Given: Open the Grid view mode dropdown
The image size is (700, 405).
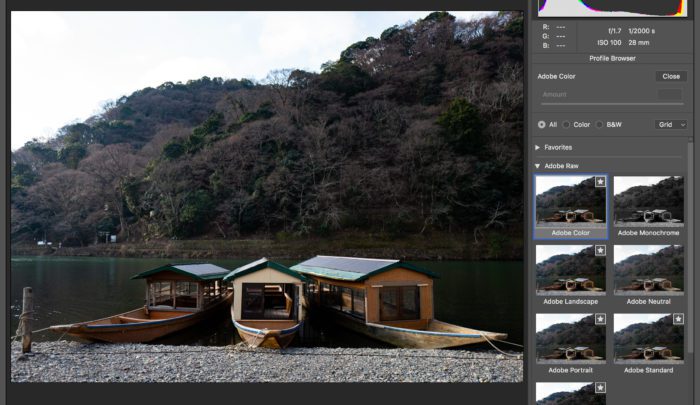Looking at the screenshot, I should click(x=671, y=125).
